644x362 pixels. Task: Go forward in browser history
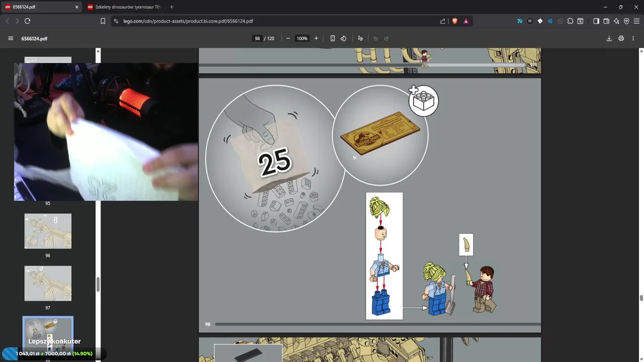[17, 21]
